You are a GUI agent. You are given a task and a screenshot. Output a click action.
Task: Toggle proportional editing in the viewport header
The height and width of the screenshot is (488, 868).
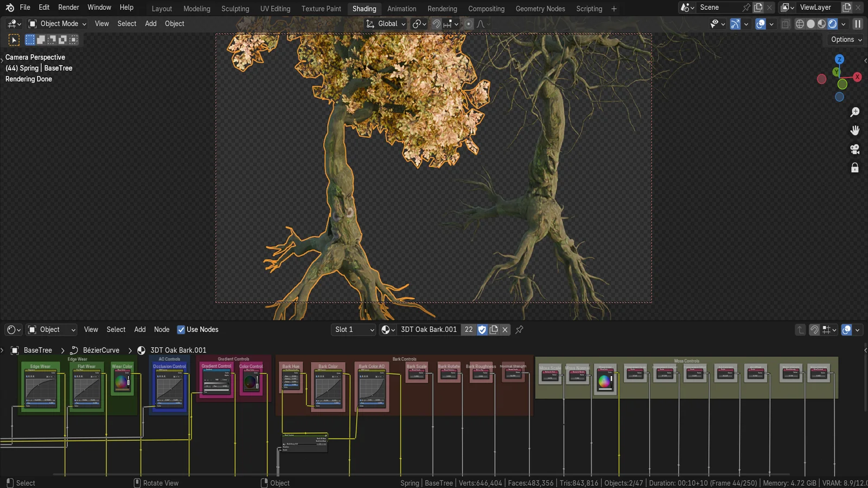click(468, 24)
